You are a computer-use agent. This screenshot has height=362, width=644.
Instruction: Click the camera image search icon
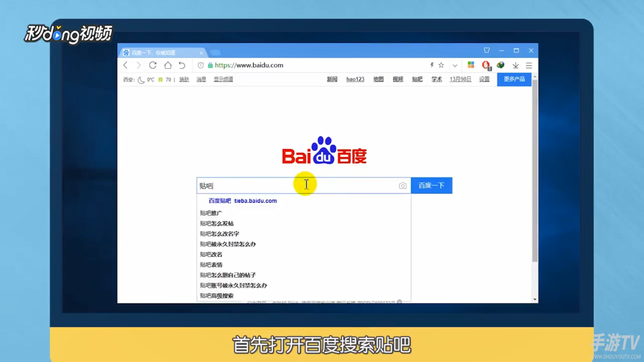[402, 185]
